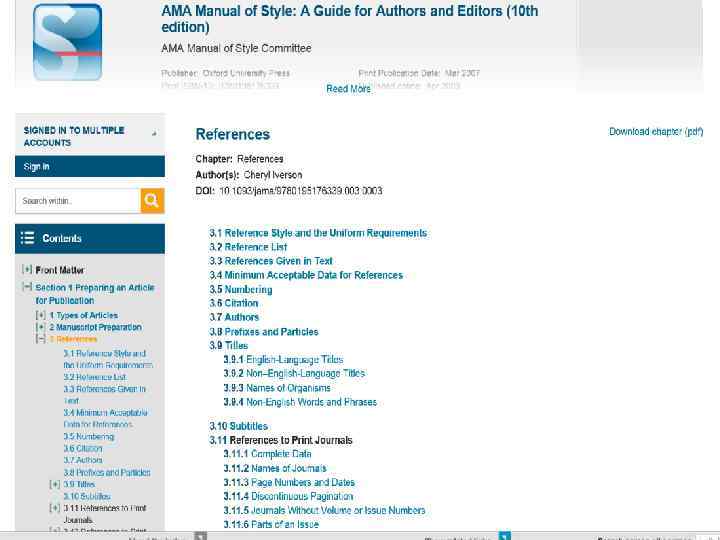Select sidebar 3.5 Numbering entry
Screen dimensions: 720x540
click(89, 436)
